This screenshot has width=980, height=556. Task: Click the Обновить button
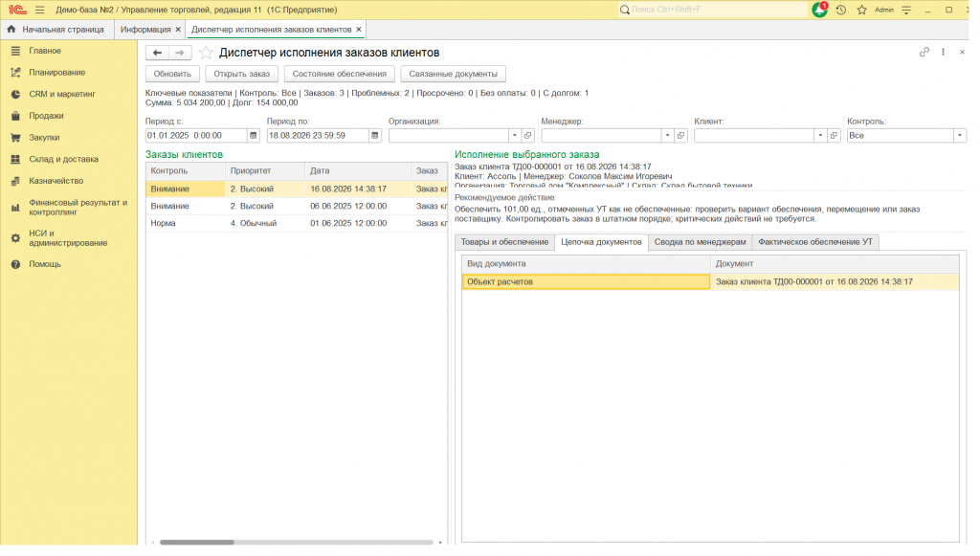pyautogui.click(x=174, y=75)
